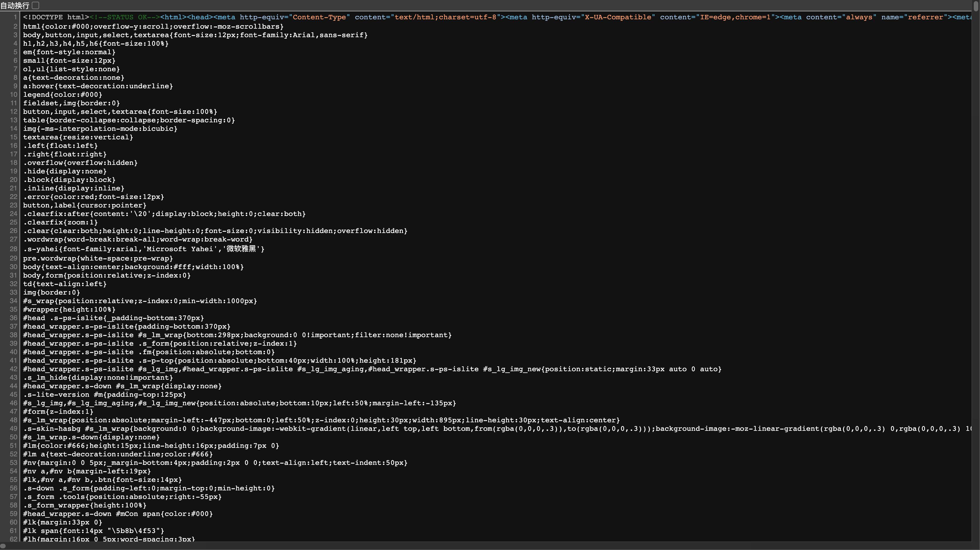The height and width of the screenshot is (550, 980).
Task: Click the a:hover text-decoration rule line
Action: (98, 86)
